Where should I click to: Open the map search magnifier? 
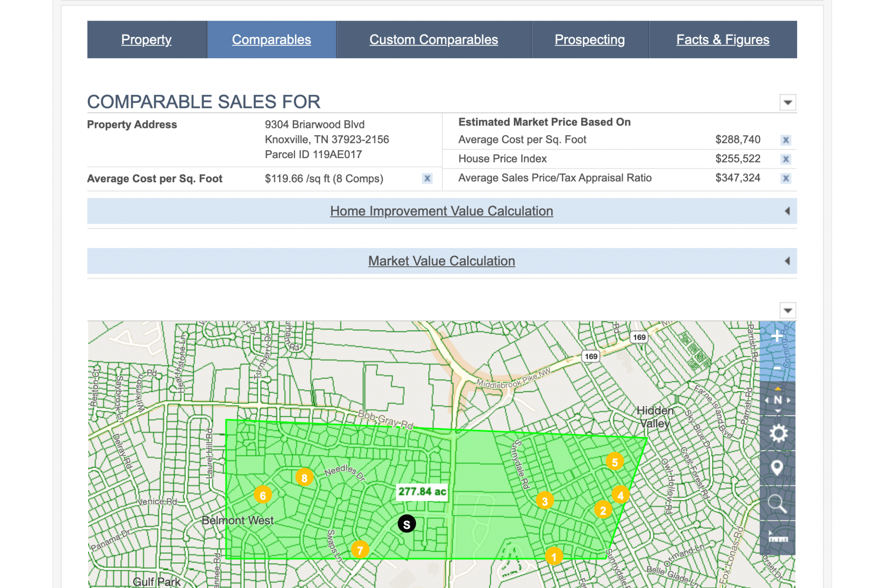click(x=777, y=503)
